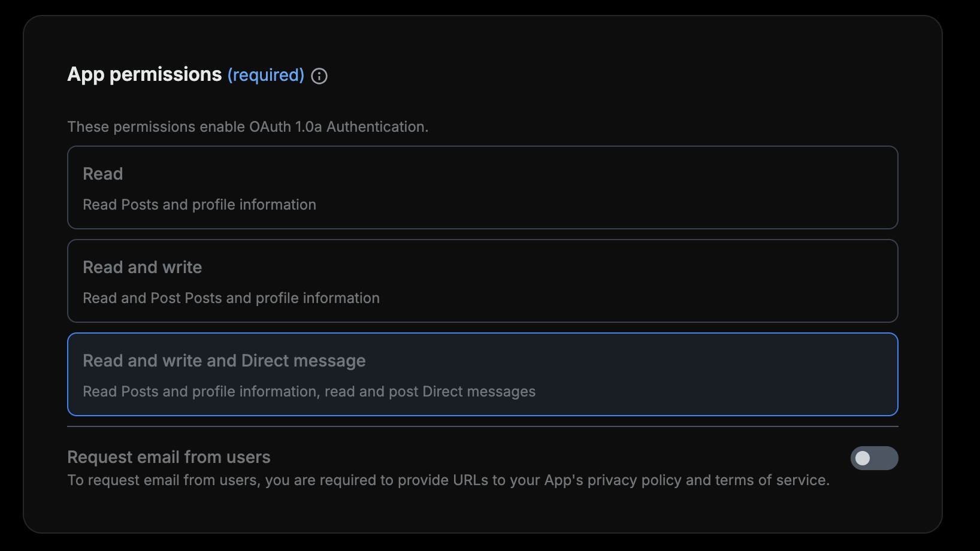The width and height of the screenshot is (980, 551).
Task: Click the App permissions heading
Action: [x=144, y=74]
